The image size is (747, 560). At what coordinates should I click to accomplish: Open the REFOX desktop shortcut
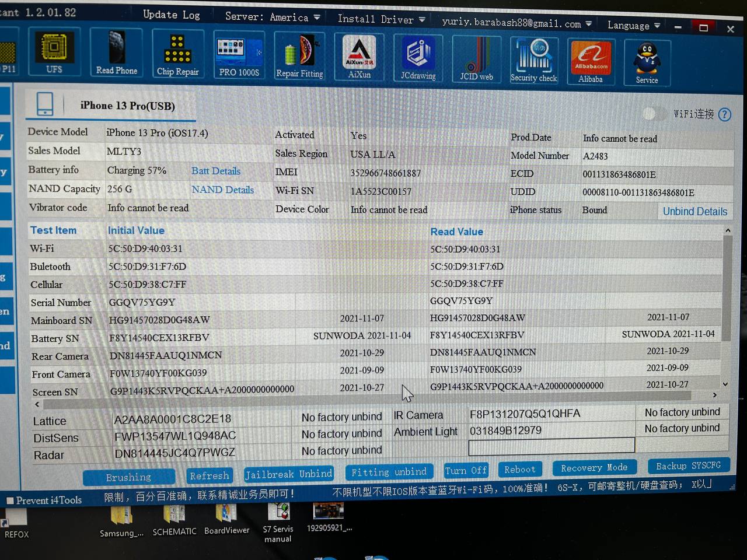click(16, 522)
